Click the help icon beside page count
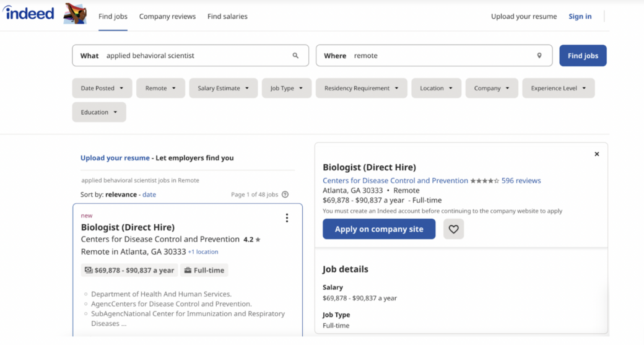 pos(285,194)
